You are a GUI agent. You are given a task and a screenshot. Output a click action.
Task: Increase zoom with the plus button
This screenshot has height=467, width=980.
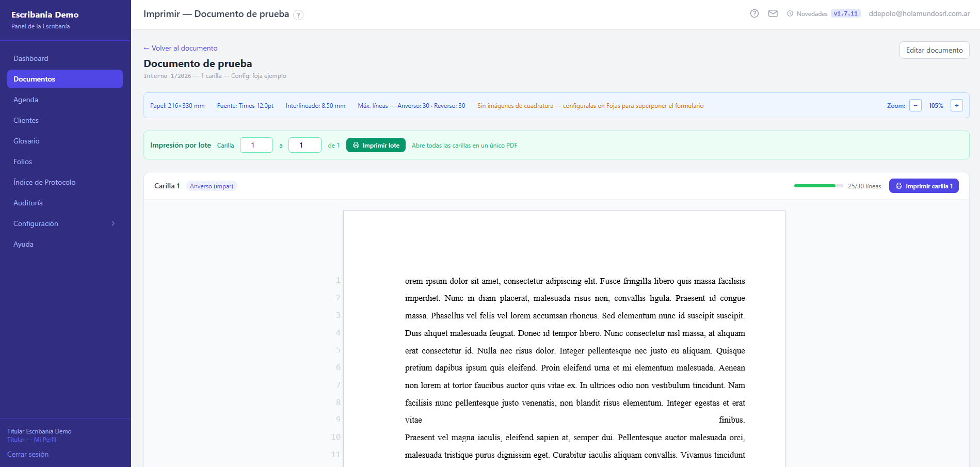click(957, 106)
